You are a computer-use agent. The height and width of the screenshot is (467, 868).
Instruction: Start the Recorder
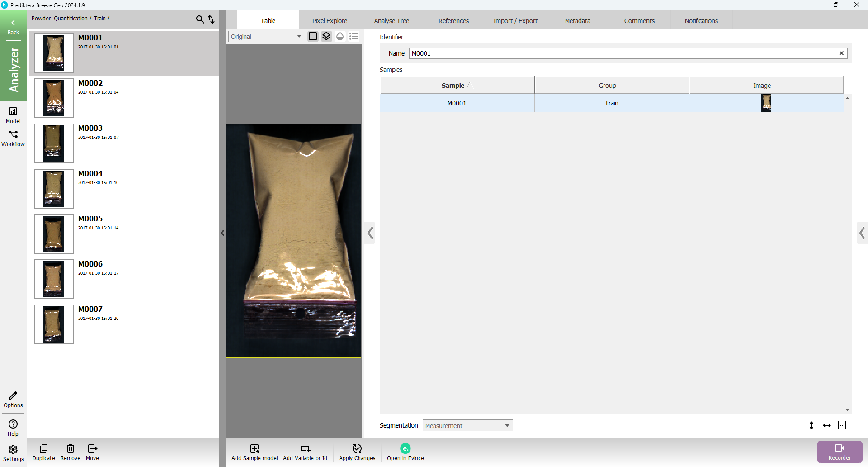pyautogui.click(x=840, y=452)
